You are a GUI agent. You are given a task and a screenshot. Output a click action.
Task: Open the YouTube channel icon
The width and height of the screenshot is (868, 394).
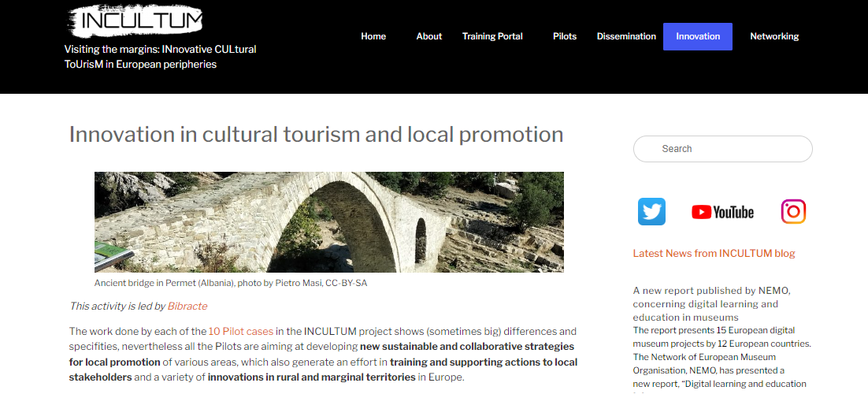point(722,212)
